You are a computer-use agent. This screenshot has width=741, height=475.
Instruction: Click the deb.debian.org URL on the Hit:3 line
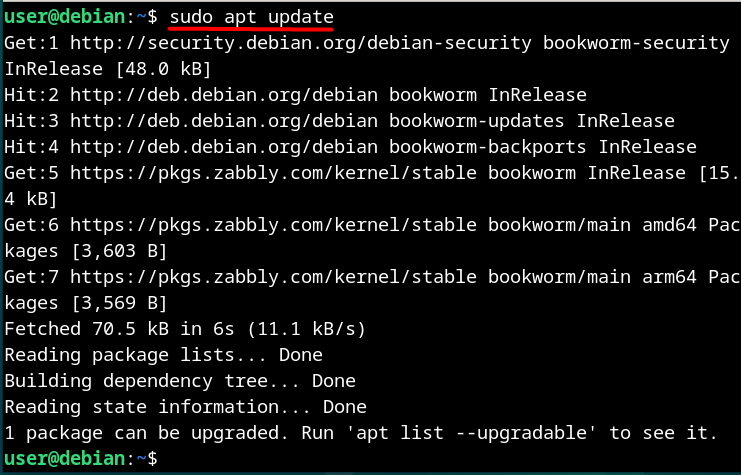click(224, 121)
